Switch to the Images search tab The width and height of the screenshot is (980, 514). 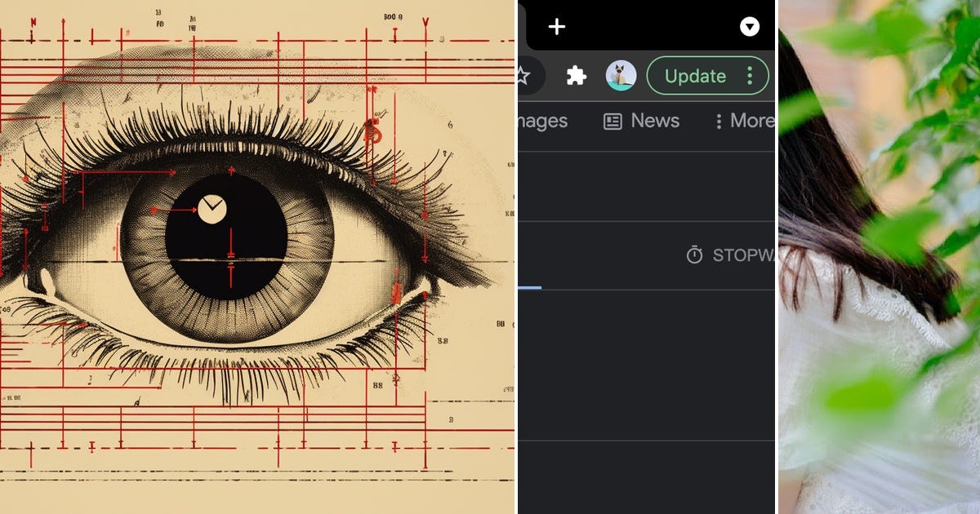pos(542,121)
